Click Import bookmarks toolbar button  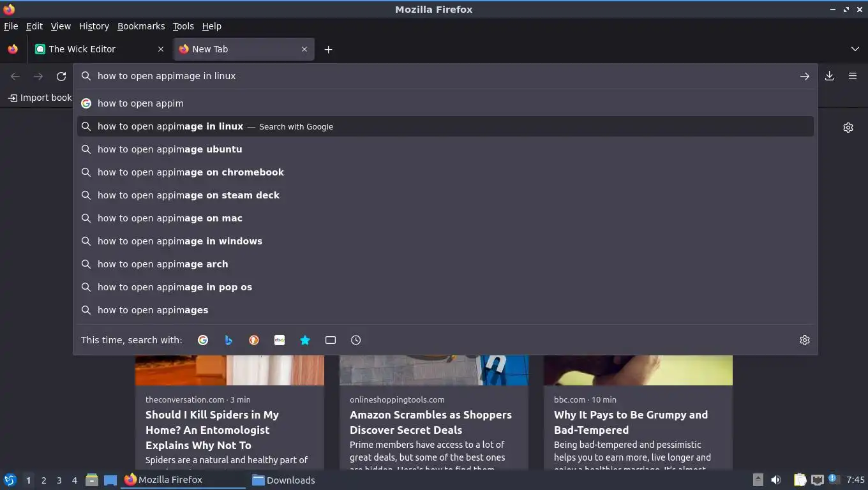pos(40,98)
